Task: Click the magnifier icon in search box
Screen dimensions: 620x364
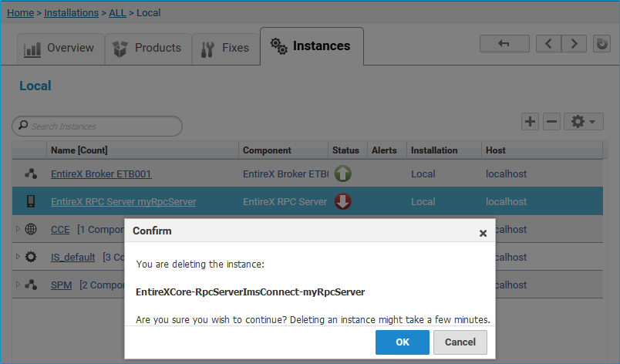Action: tap(23, 125)
